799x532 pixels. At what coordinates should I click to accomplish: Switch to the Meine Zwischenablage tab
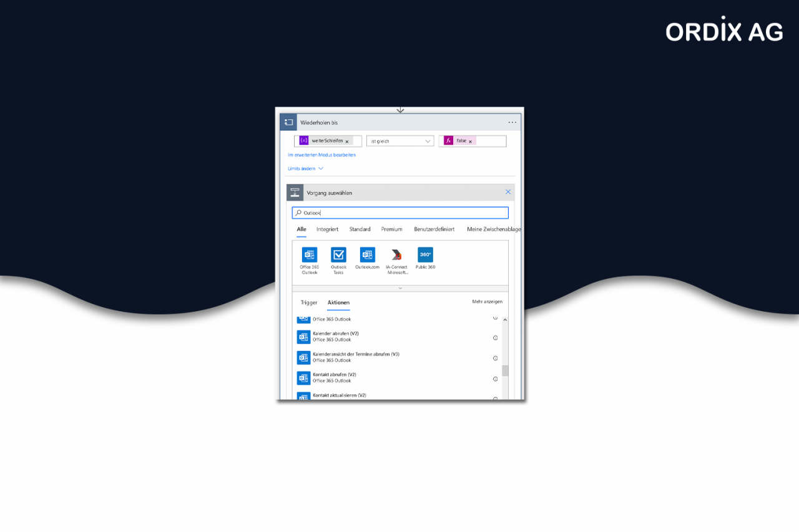(x=494, y=230)
